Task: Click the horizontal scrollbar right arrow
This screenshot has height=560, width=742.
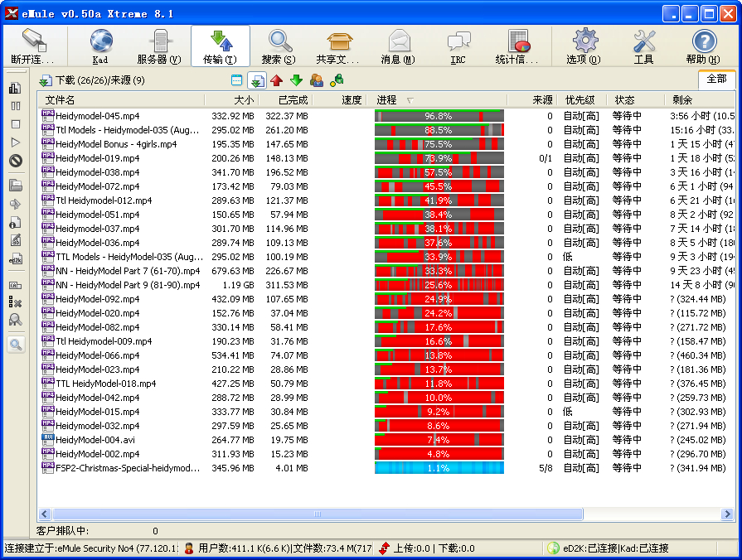Action: pyautogui.click(x=728, y=514)
